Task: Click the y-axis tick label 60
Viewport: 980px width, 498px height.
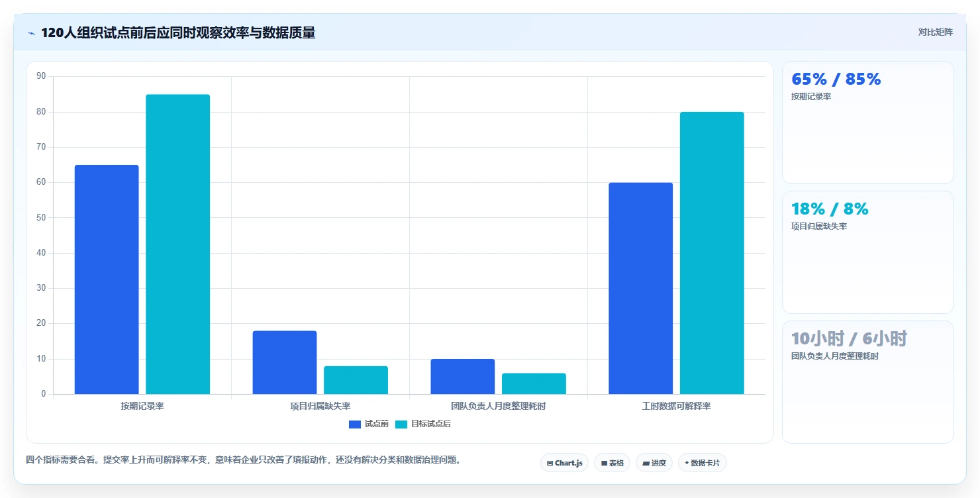Action: click(x=41, y=182)
